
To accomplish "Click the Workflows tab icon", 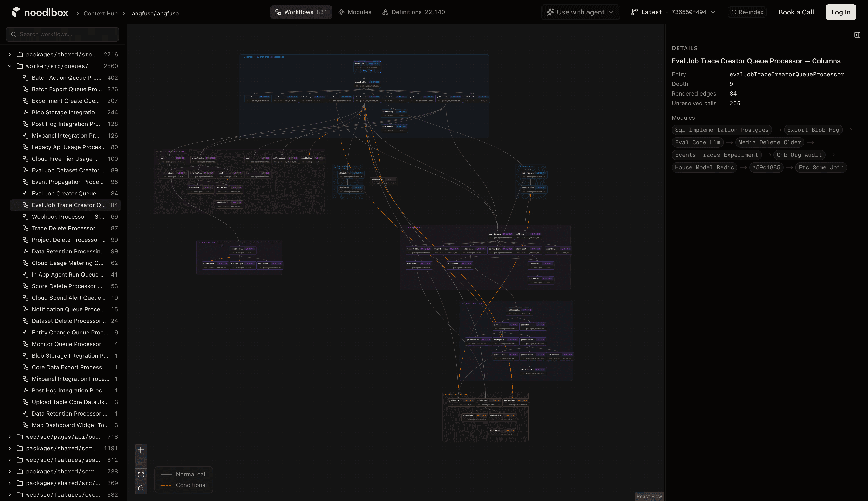I will pyautogui.click(x=278, y=12).
